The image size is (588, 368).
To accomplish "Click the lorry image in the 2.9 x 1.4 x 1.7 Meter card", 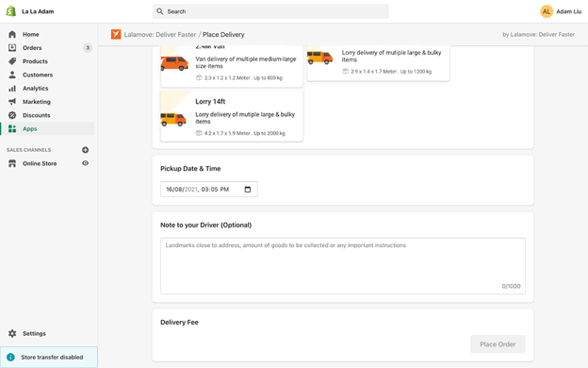I will (319, 57).
